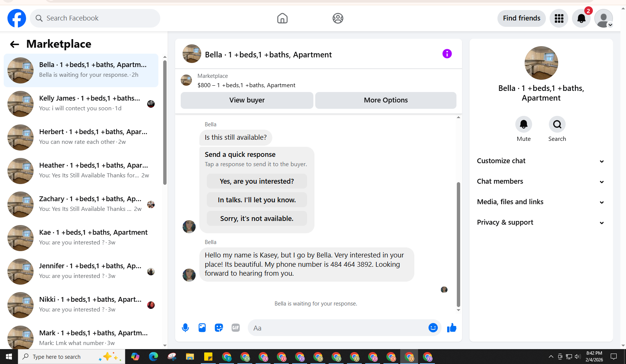The height and width of the screenshot is (364, 626).
Task: Expand the Customize chat section
Action: 541,161
